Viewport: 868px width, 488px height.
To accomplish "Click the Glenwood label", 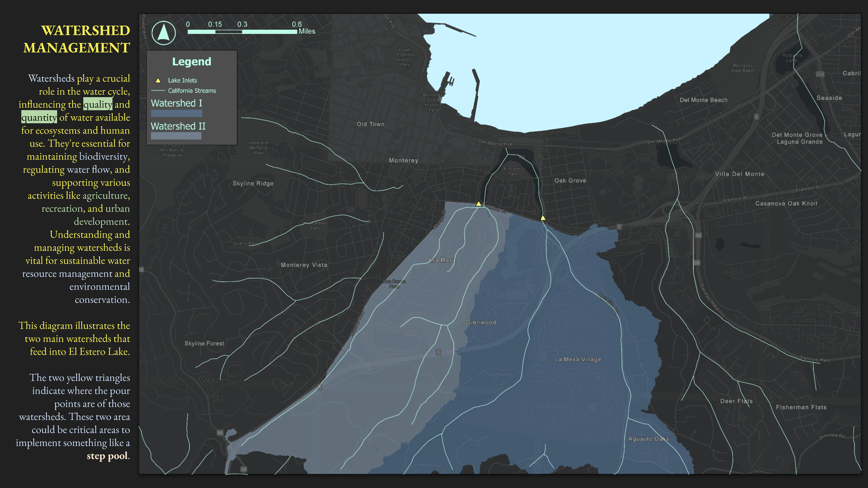I will (x=481, y=323).
